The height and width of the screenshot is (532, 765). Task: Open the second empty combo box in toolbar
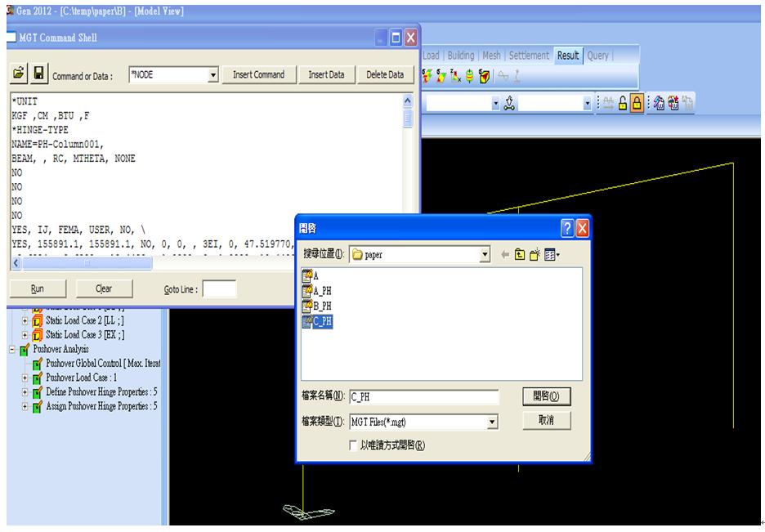(588, 104)
